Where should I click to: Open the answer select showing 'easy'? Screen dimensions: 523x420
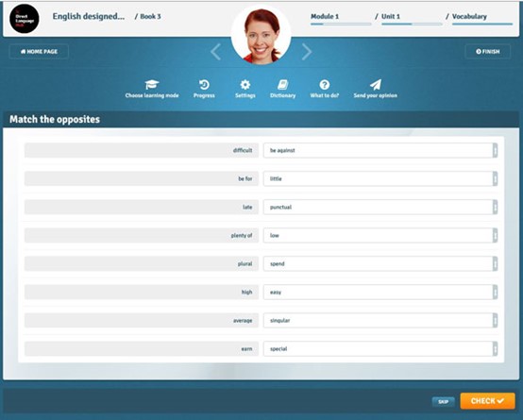pyautogui.click(x=380, y=293)
